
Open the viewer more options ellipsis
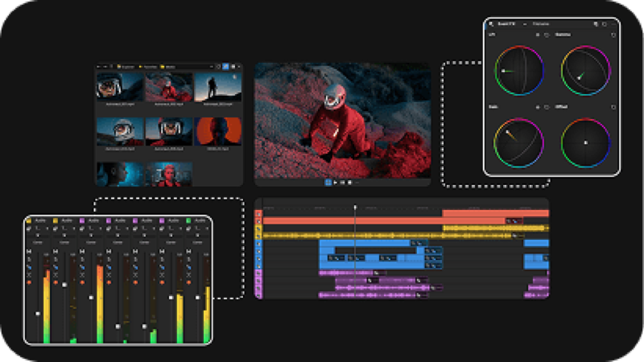click(x=357, y=183)
